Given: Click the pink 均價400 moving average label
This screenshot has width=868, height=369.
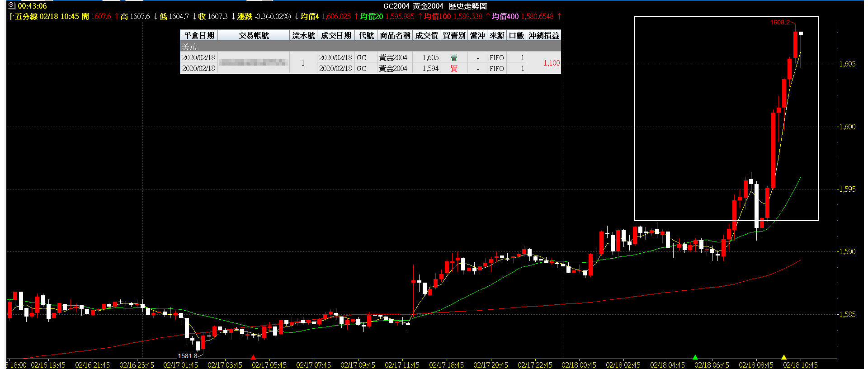Looking at the screenshot, I should (x=505, y=16).
